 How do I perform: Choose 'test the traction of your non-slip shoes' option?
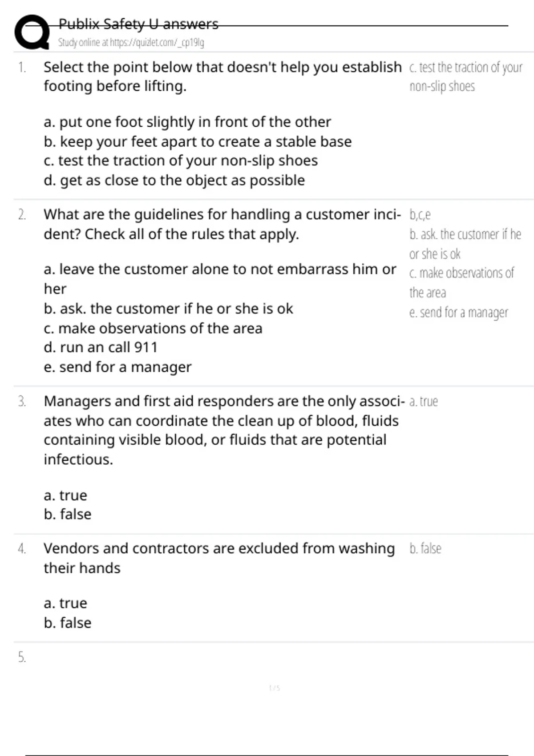[x=181, y=161]
